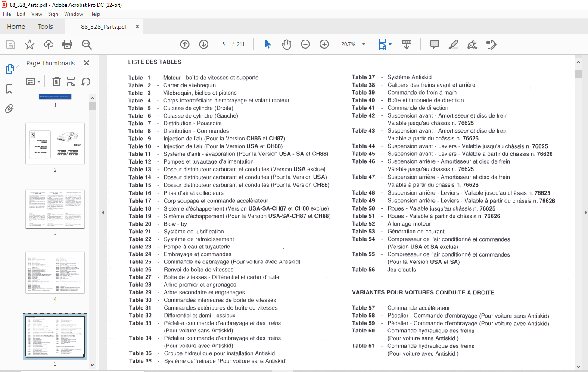Go to previous page arrow

(x=185, y=44)
